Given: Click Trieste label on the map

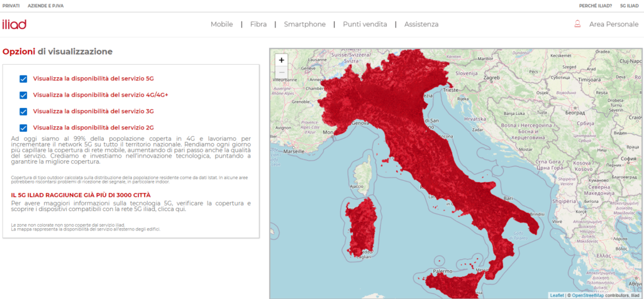Looking at the screenshot, I should [450, 89].
